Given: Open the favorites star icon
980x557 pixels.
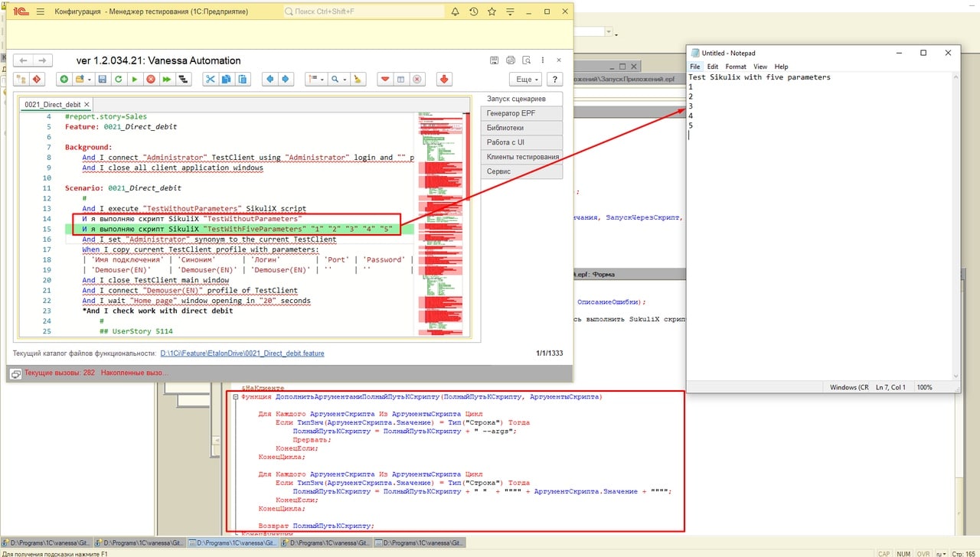Looking at the screenshot, I should [492, 12].
